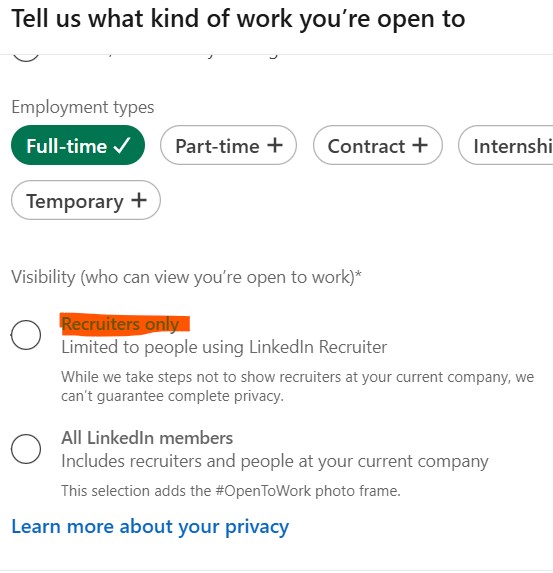Click the Visibility section label
This screenshot has height=573, width=553.
[x=186, y=277]
